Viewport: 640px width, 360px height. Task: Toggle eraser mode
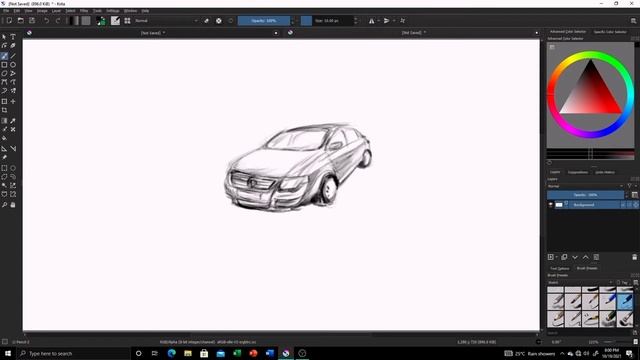[207, 21]
